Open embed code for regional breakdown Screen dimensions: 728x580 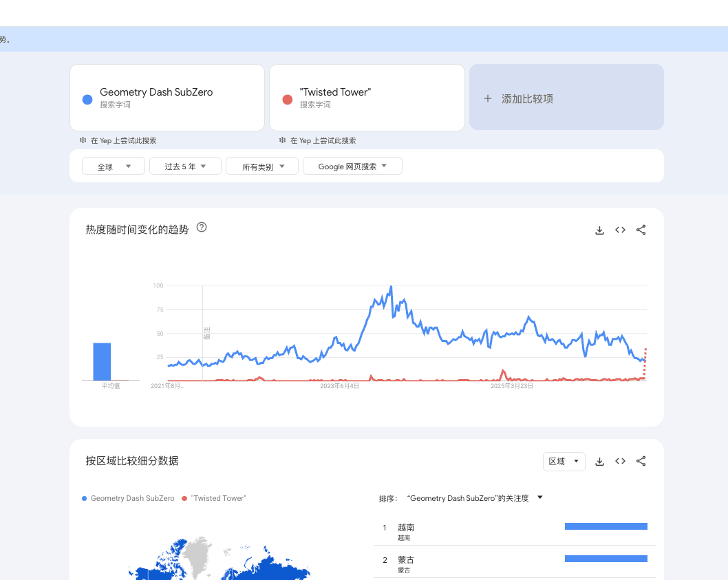click(x=620, y=461)
